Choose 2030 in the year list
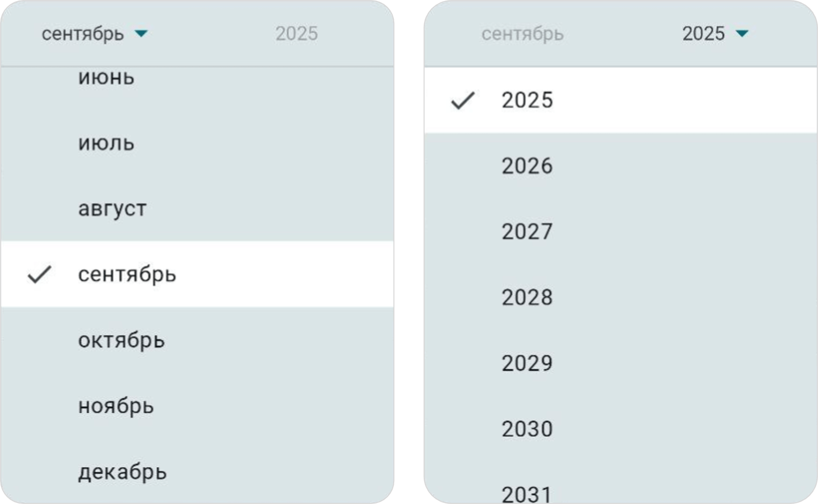Image resolution: width=818 pixels, height=504 pixels. (527, 429)
